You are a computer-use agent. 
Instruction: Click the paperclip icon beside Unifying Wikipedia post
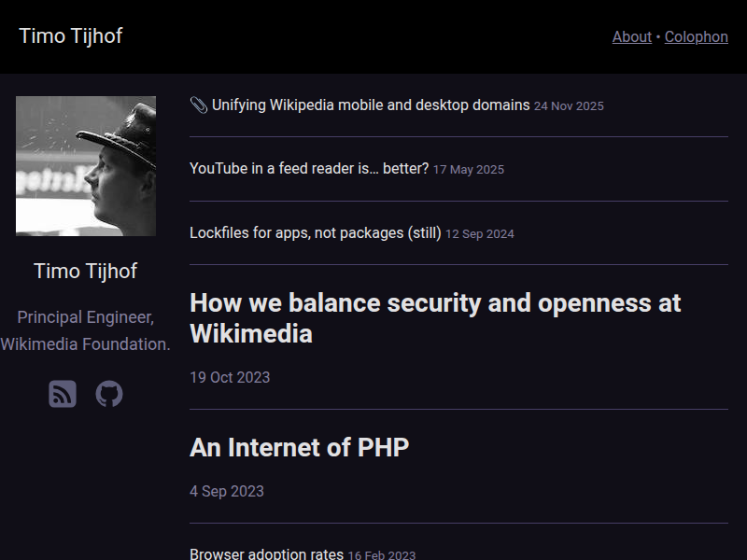point(199,105)
